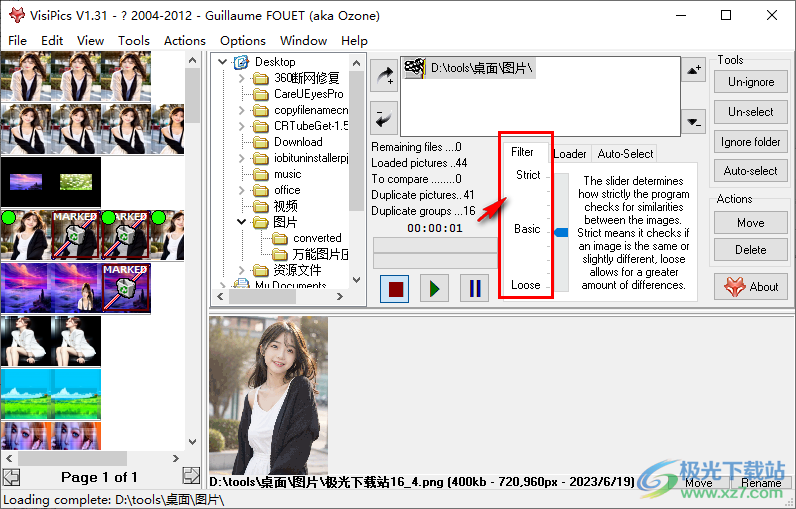Click the blue filter strictness slider handle

pyautogui.click(x=561, y=232)
